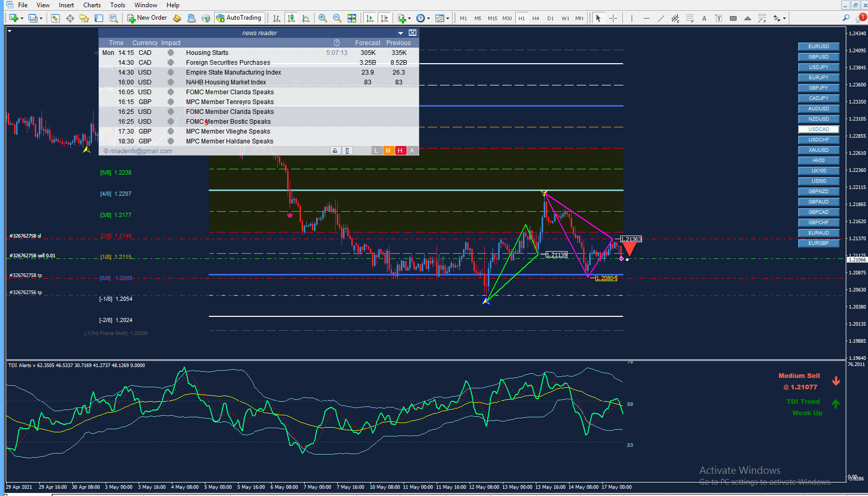The height and width of the screenshot is (496, 868).
Task: Collapse the news reader panel arrow
Action: tap(400, 33)
